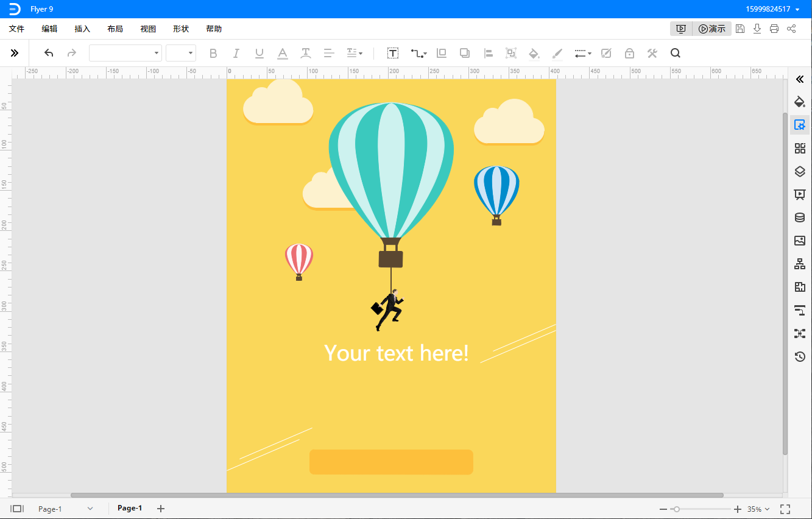Select the Page-1 tab

pyautogui.click(x=130, y=508)
